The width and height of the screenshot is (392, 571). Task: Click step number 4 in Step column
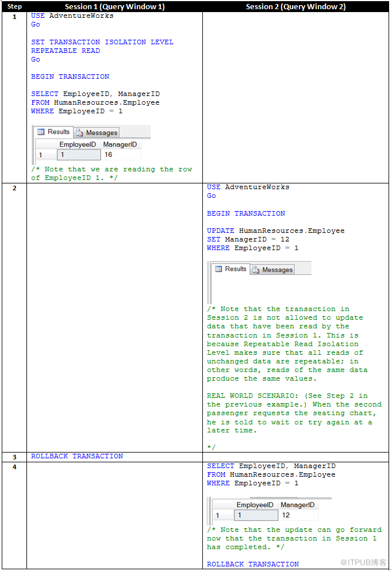tap(14, 467)
